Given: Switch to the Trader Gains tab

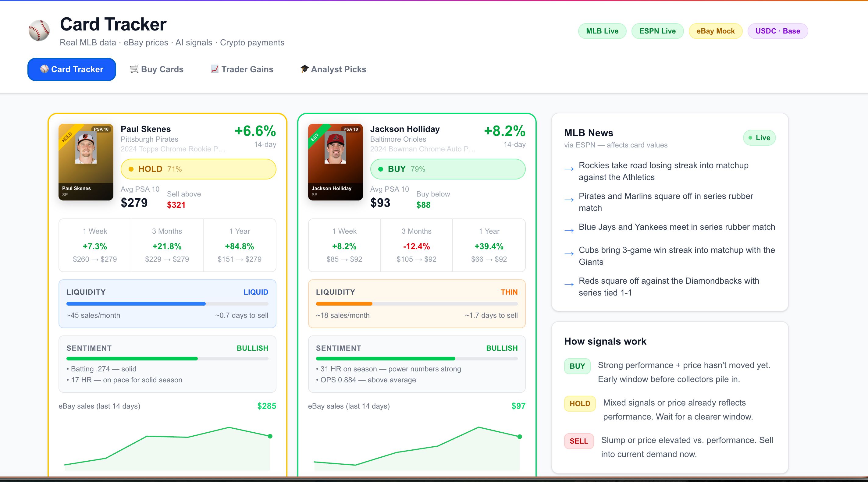Looking at the screenshot, I should point(242,69).
